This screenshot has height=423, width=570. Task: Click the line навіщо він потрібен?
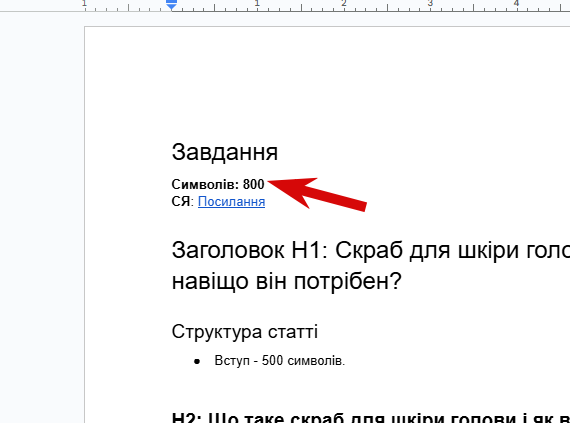coord(286,281)
